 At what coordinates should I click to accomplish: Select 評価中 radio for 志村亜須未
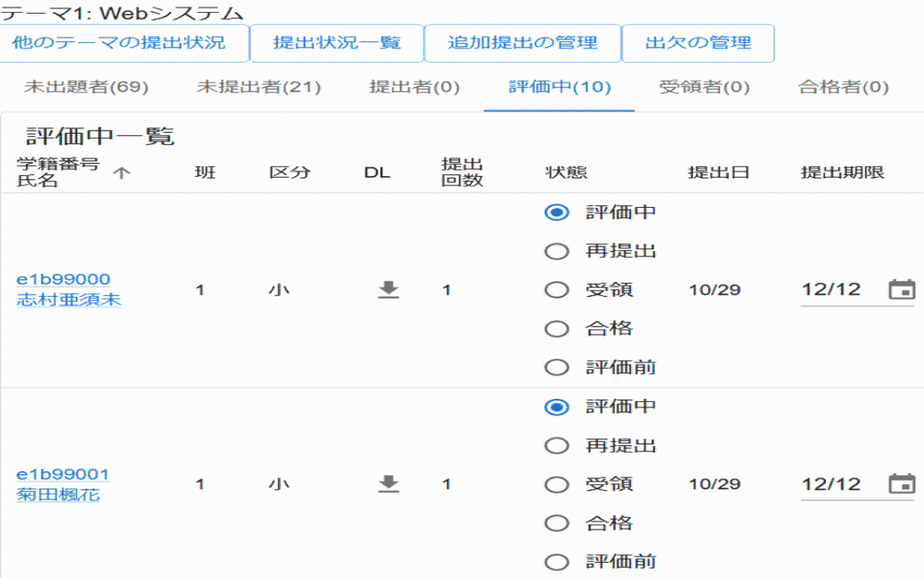point(557,212)
